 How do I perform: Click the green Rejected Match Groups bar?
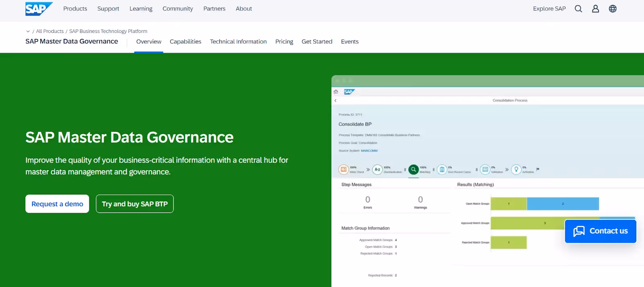point(509,242)
